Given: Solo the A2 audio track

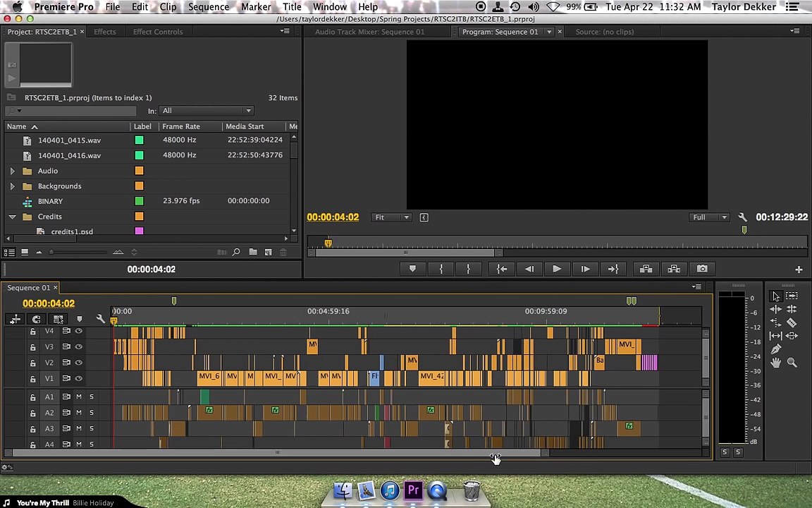Looking at the screenshot, I should (x=92, y=413).
